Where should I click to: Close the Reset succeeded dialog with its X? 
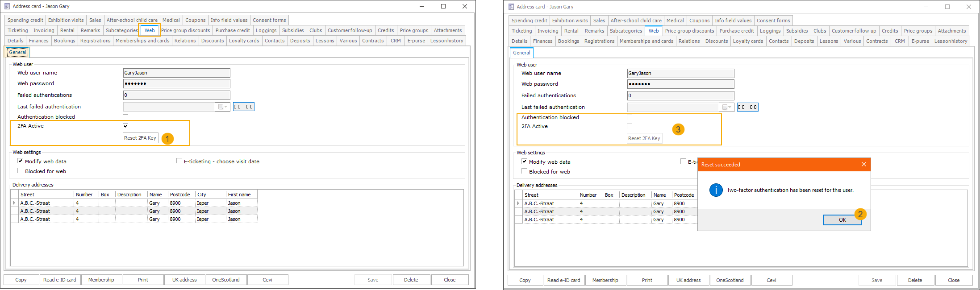click(863, 164)
